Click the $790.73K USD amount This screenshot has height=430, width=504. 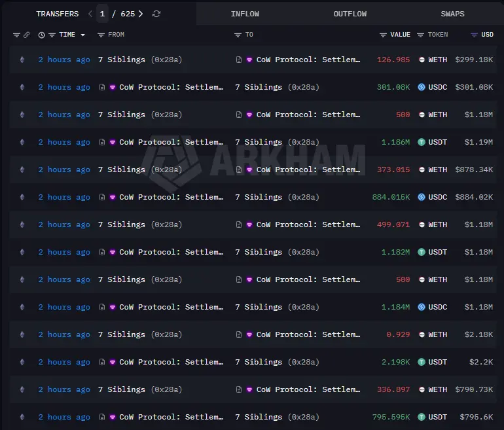474,389
